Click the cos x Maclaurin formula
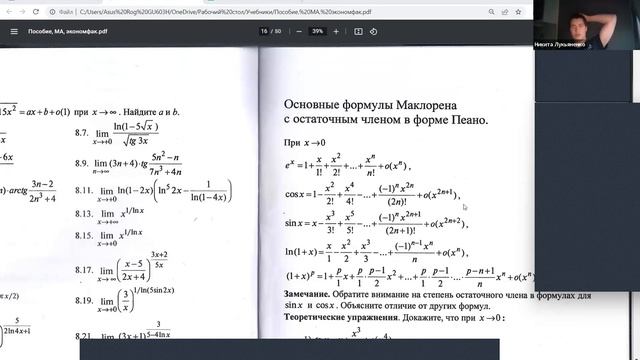The height and width of the screenshot is (360, 640). tap(373, 194)
